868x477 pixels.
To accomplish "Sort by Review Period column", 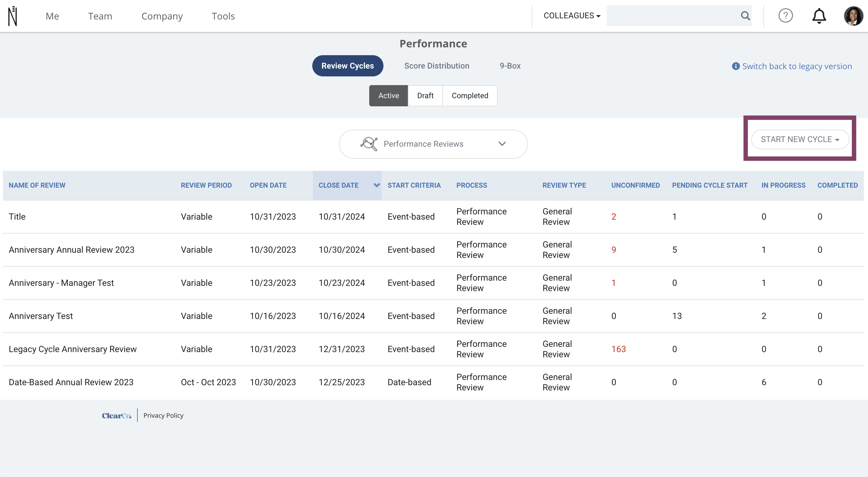I will [x=206, y=185].
